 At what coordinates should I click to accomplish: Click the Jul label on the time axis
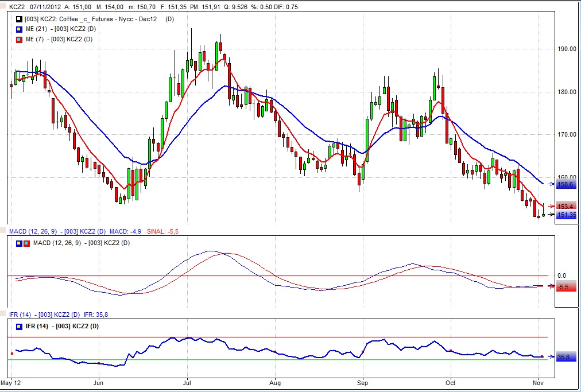pos(186,382)
